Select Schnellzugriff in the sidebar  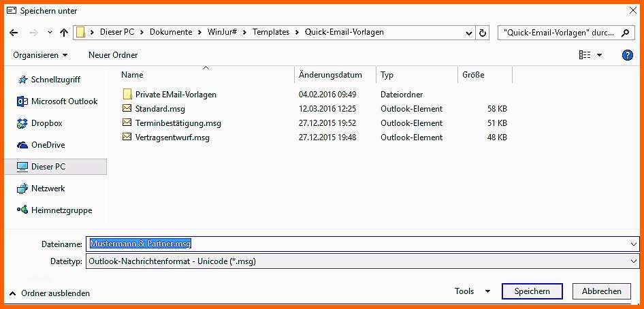(56, 80)
